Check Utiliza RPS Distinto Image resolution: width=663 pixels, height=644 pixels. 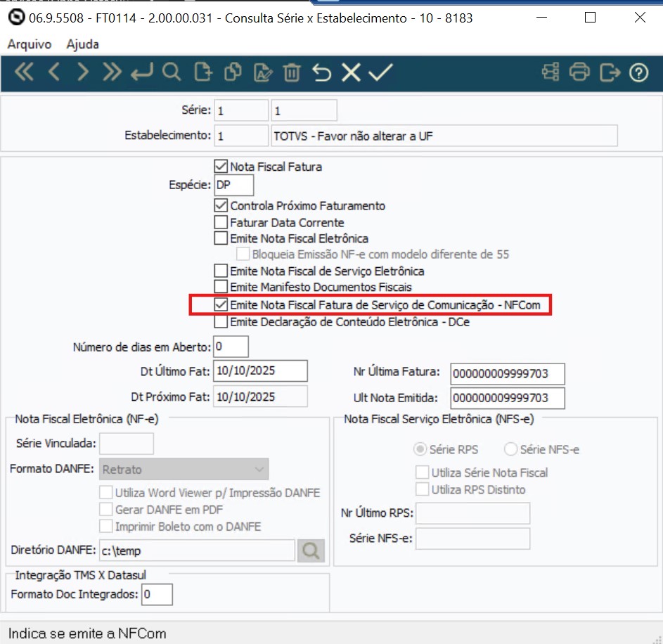(422, 489)
